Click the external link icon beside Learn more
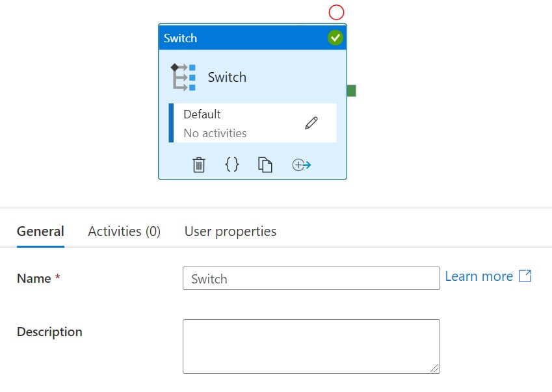The image size is (552, 392). click(525, 276)
